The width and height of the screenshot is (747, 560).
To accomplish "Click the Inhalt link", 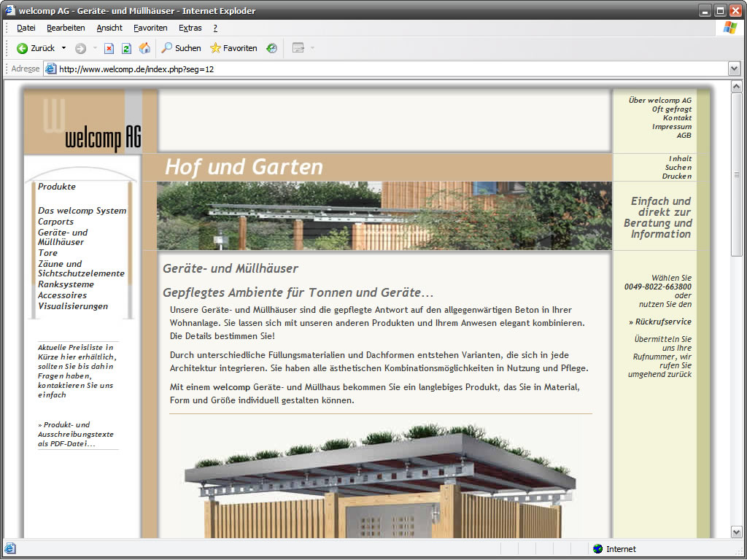I will (680, 158).
